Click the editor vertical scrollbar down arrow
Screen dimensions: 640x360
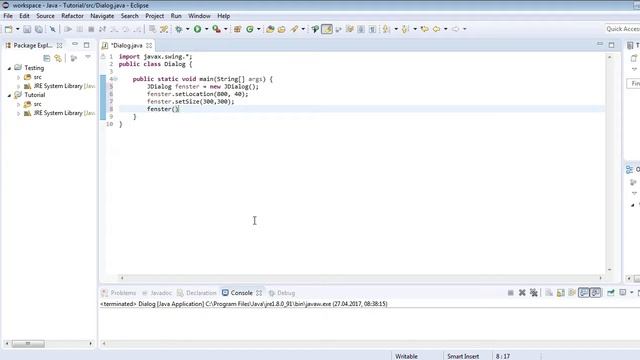tap(609, 270)
